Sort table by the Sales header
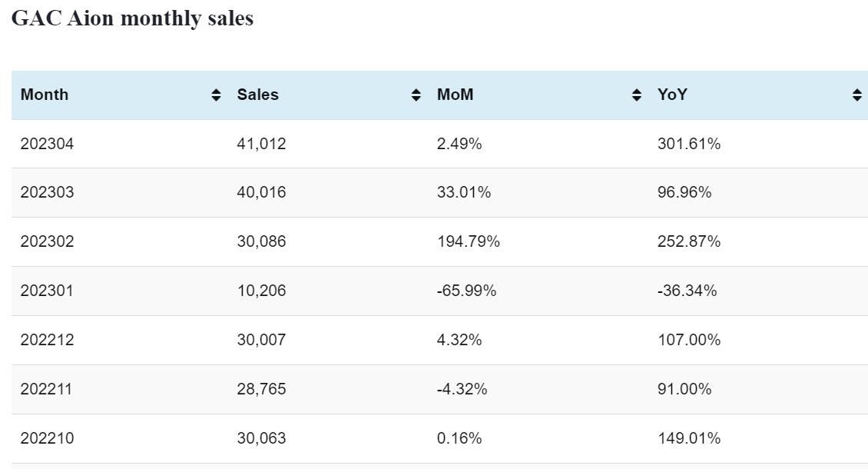Screen dimensions: 868x469 click(x=258, y=95)
